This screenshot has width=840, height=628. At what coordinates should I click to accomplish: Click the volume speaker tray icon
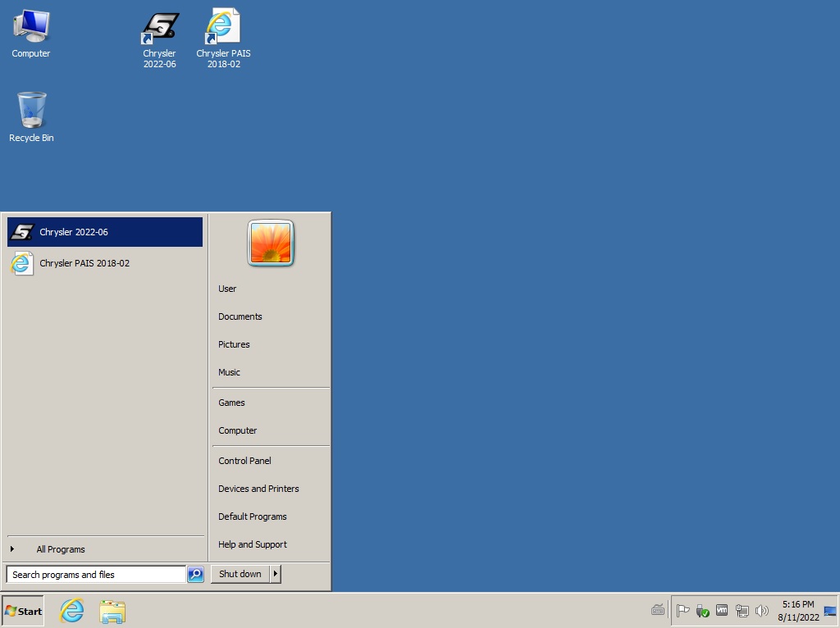coord(761,610)
